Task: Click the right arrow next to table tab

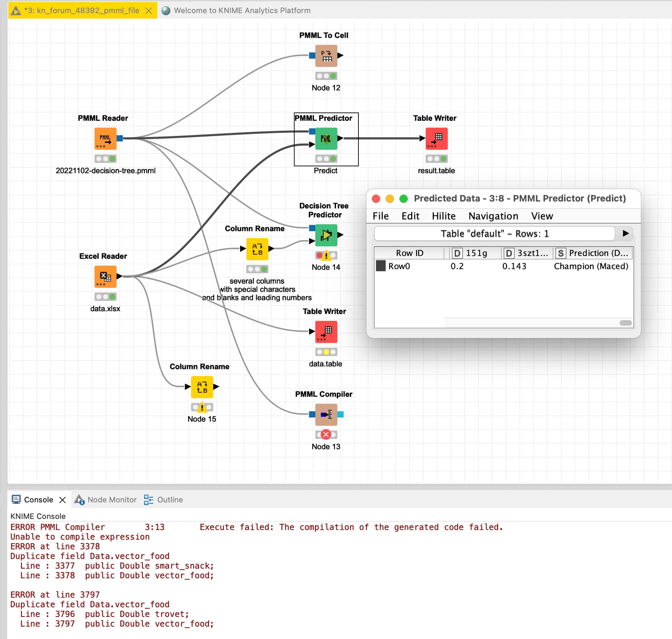Action: 626,233
